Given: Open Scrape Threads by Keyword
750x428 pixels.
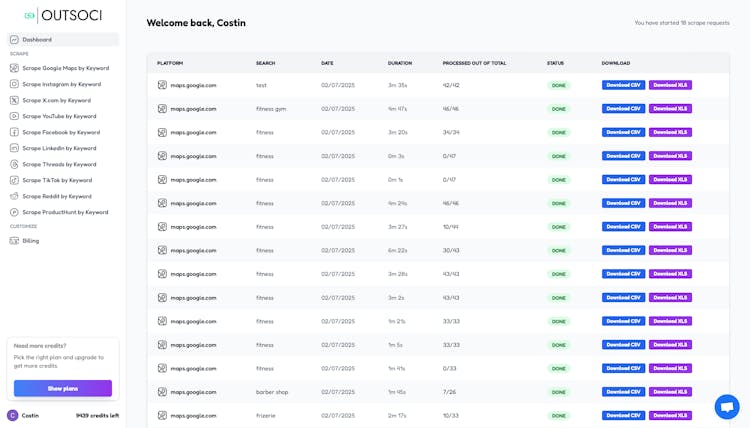Looking at the screenshot, I should click(x=59, y=164).
